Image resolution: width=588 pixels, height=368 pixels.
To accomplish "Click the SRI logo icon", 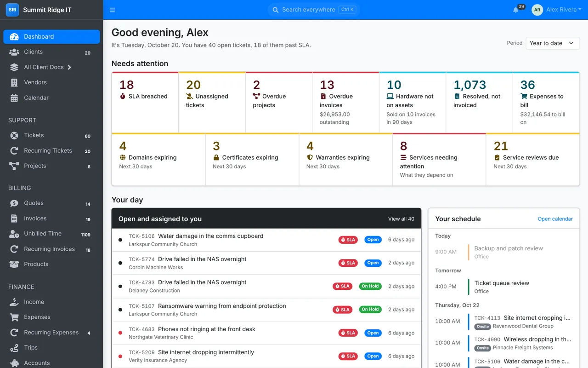I will point(12,10).
